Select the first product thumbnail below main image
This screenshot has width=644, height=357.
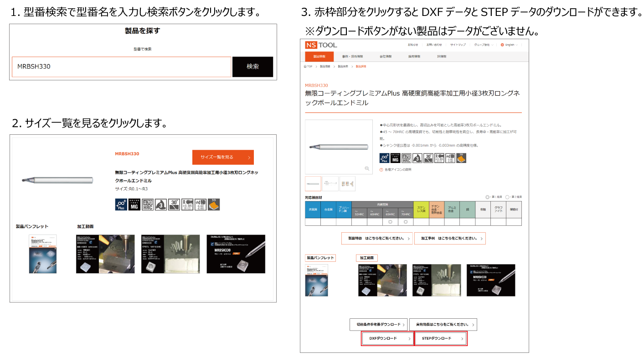313,184
